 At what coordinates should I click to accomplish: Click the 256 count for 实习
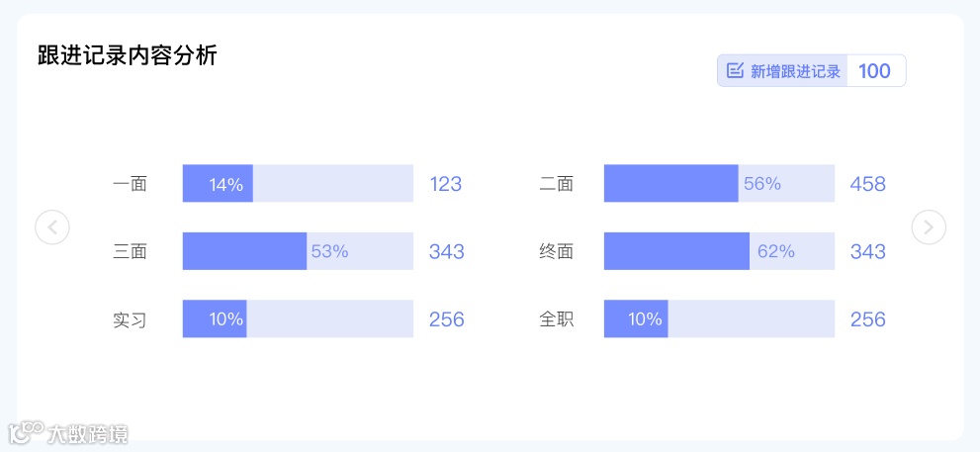pos(446,318)
